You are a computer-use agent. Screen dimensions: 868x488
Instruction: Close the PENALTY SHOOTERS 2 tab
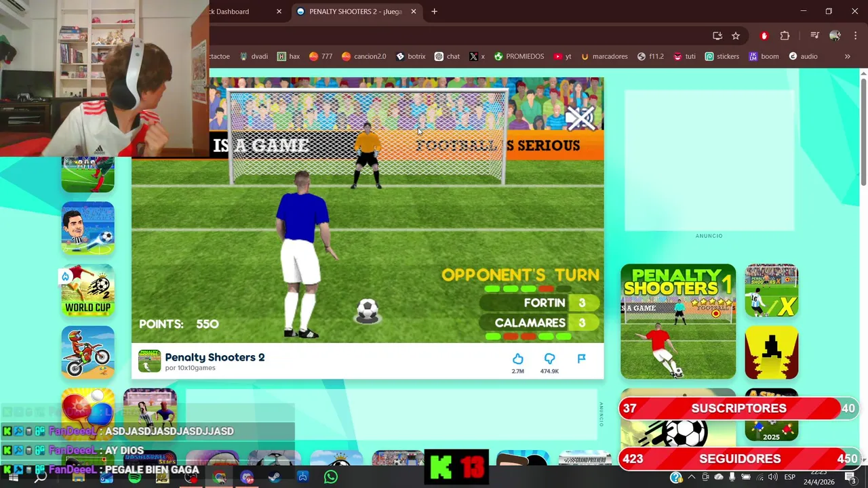point(413,12)
